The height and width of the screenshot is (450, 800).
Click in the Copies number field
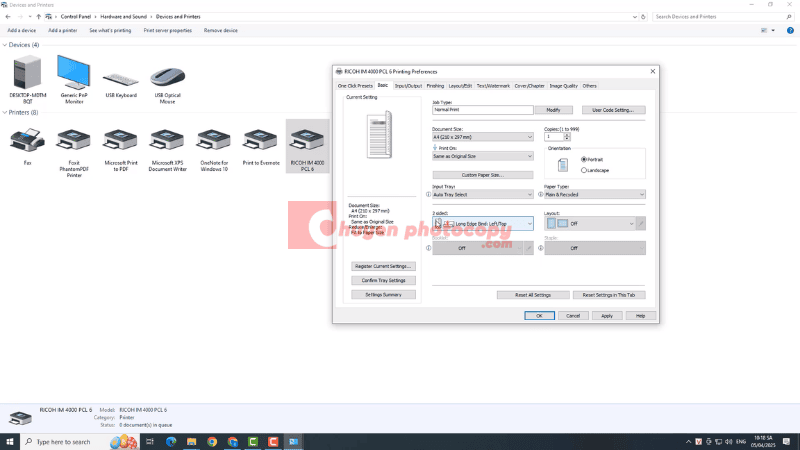click(x=554, y=137)
